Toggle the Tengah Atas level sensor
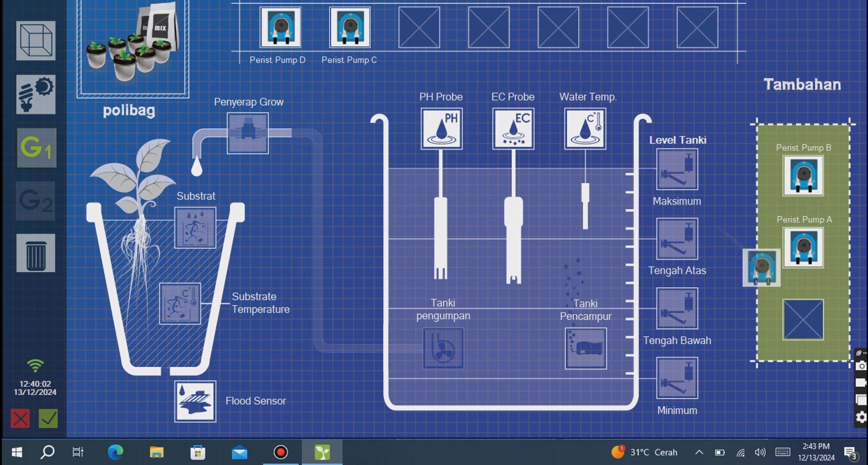The height and width of the screenshot is (465, 868). [x=677, y=239]
